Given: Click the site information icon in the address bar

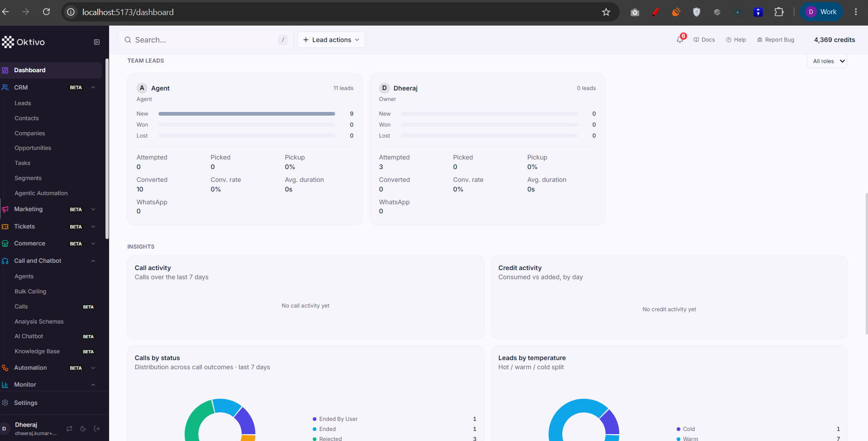Looking at the screenshot, I should (71, 12).
